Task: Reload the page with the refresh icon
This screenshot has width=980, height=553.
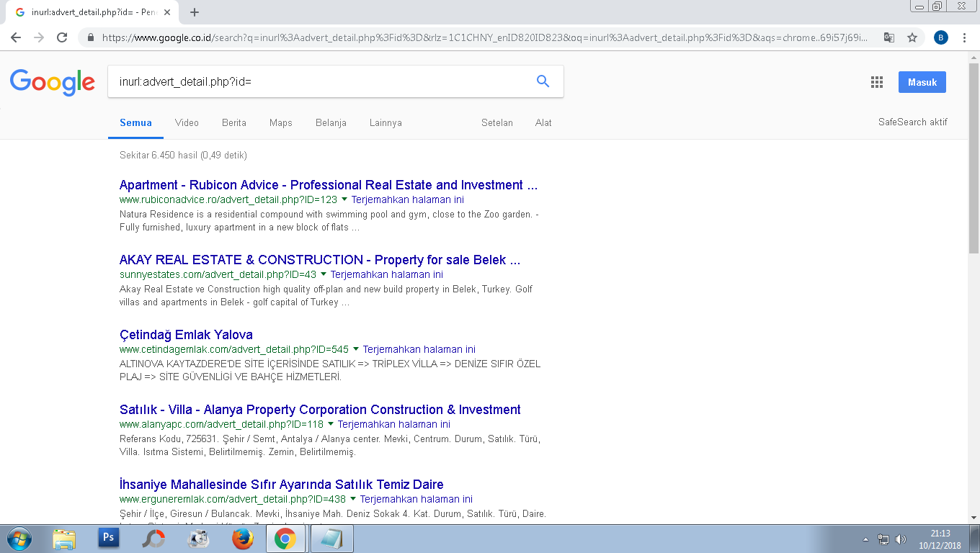Action: 62,37
